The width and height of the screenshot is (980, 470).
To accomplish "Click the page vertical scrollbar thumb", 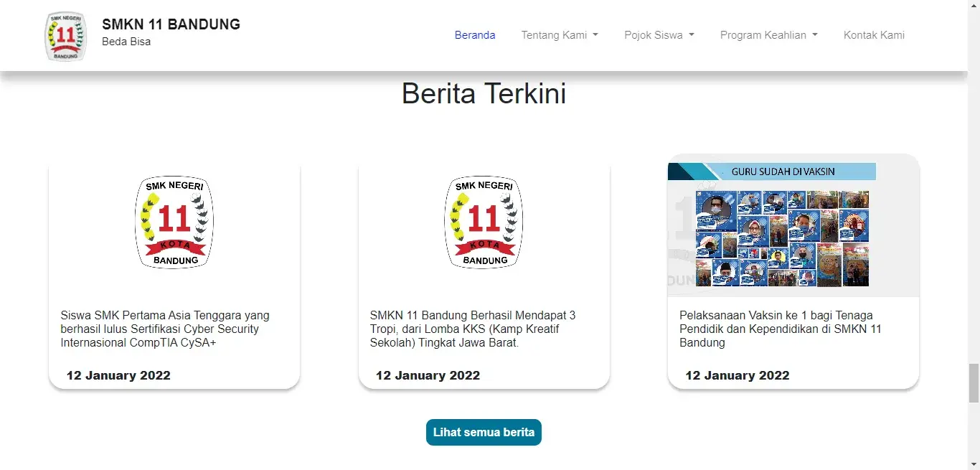I will [974, 383].
